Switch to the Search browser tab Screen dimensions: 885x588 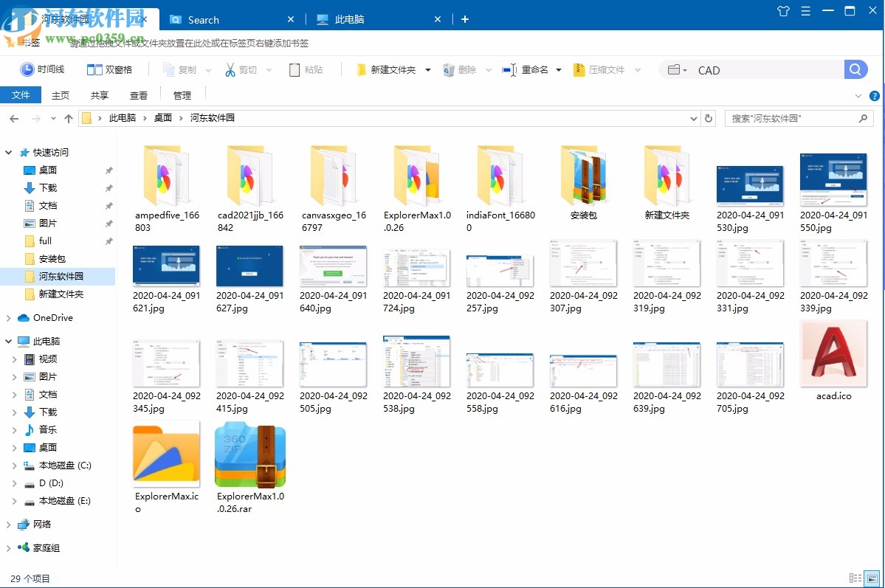click(x=204, y=20)
